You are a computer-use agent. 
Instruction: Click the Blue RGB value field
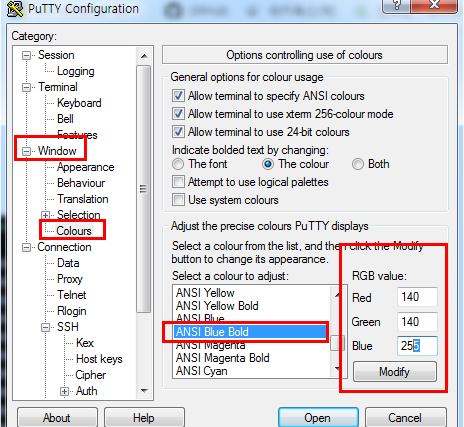click(417, 346)
